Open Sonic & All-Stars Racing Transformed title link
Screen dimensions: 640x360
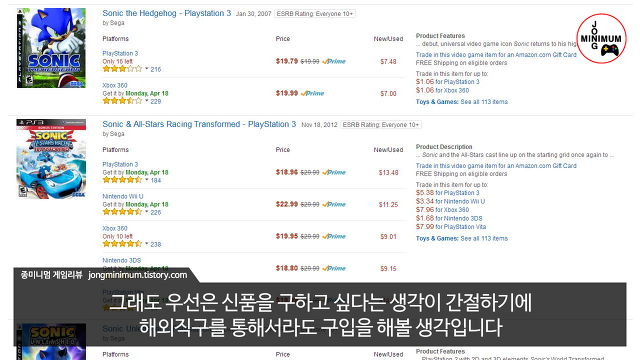point(199,124)
